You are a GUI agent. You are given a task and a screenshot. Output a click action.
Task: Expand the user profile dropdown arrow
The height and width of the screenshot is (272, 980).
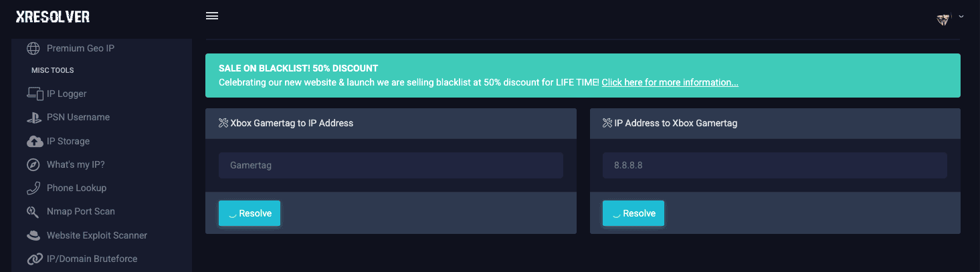tap(961, 16)
